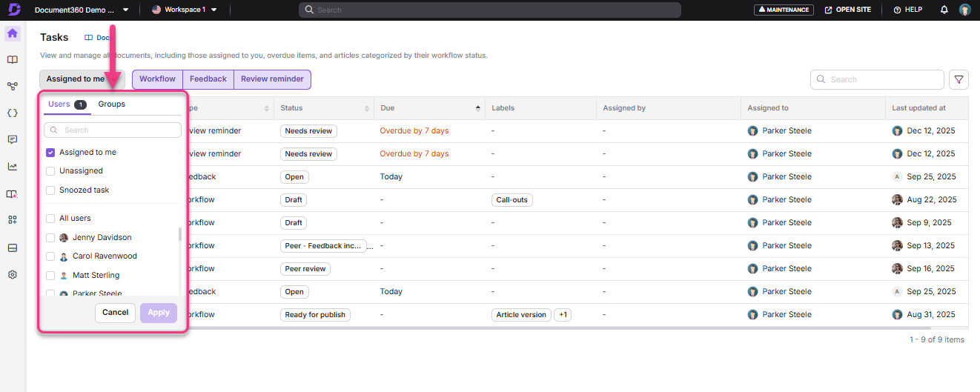Click the Peer - Feedback inc... status badge
The image size is (980, 392).
(324, 245)
